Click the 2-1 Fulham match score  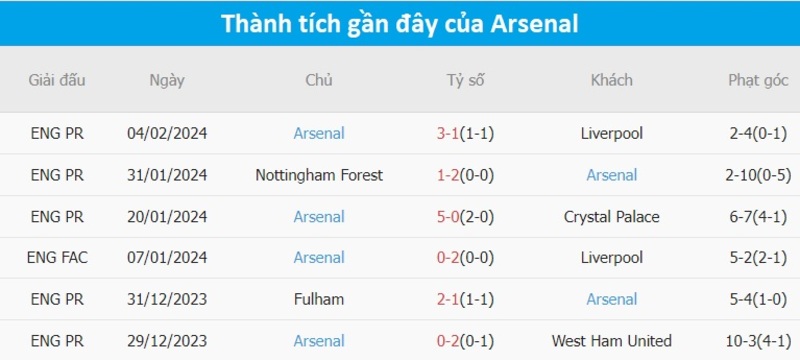[448, 299]
